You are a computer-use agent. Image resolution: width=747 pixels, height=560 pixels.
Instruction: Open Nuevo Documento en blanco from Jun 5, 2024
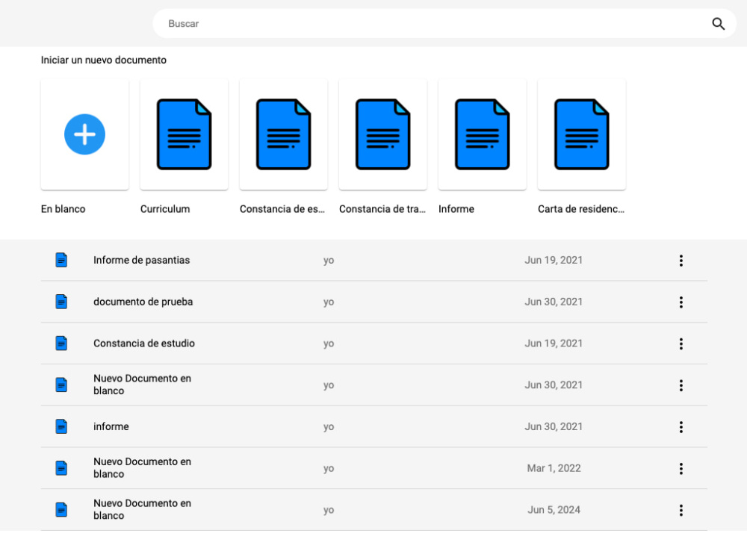tap(142, 509)
